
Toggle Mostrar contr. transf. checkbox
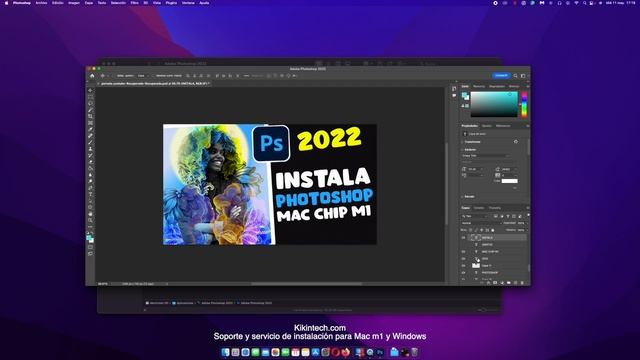coord(153,76)
